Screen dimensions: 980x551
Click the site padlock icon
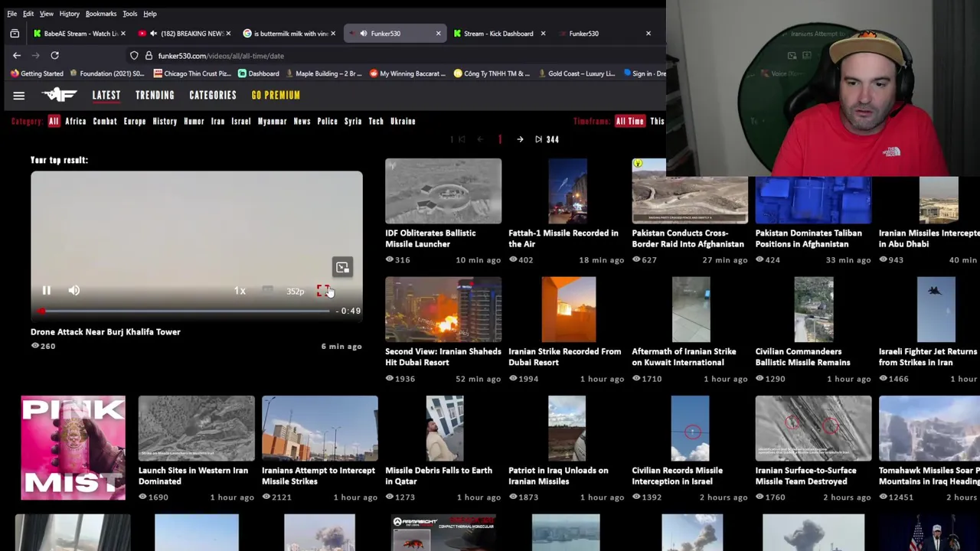pyautogui.click(x=149, y=56)
